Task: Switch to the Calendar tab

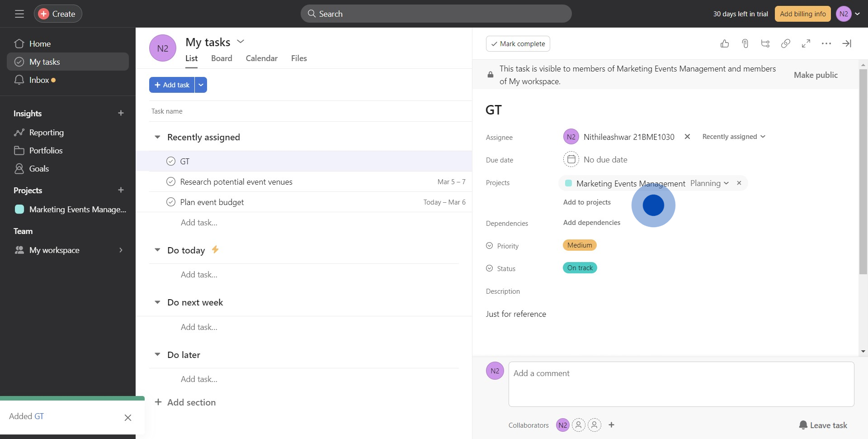Action: tap(261, 58)
